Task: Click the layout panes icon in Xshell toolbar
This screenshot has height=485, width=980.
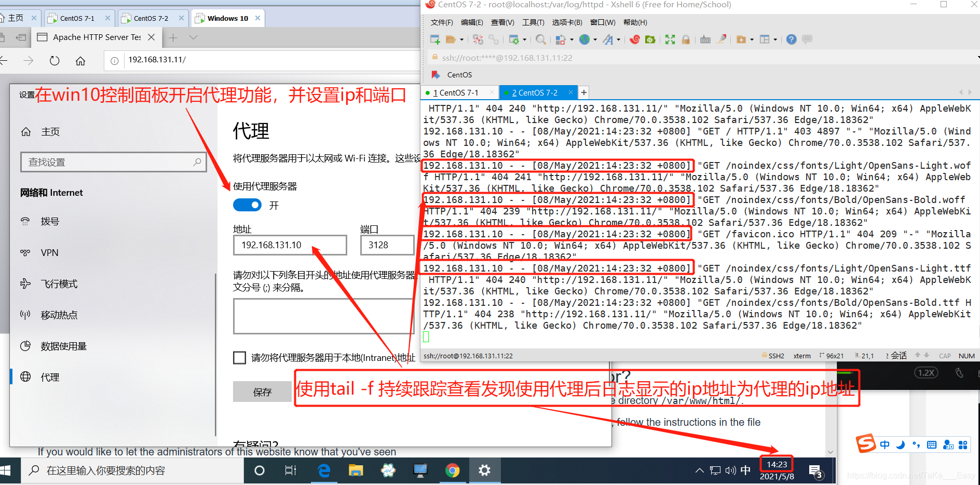Action: 765,39
